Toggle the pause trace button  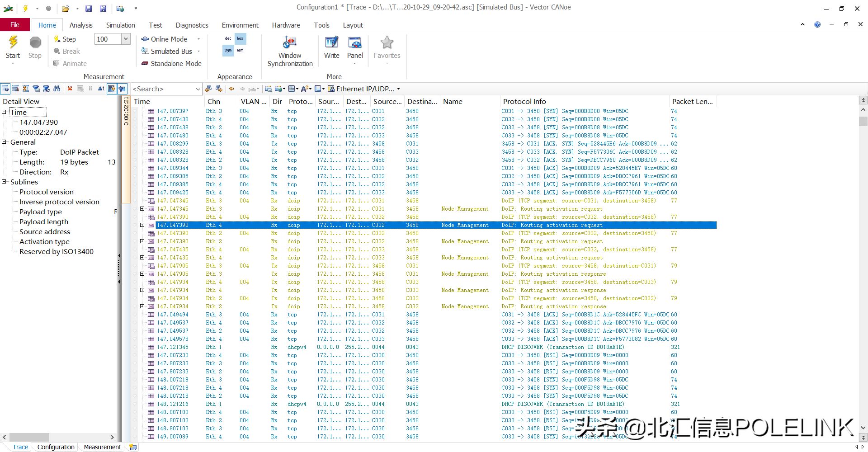pyautogui.click(x=90, y=89)
